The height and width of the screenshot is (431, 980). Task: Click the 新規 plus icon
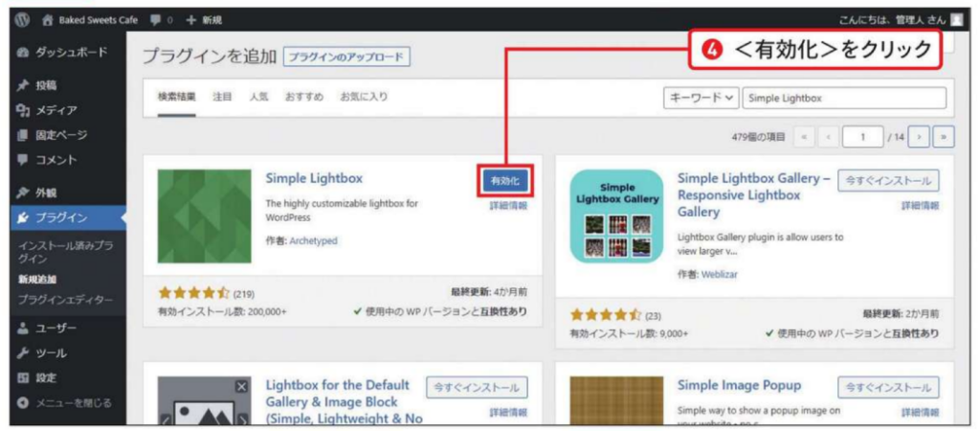(x=191, y=20)
